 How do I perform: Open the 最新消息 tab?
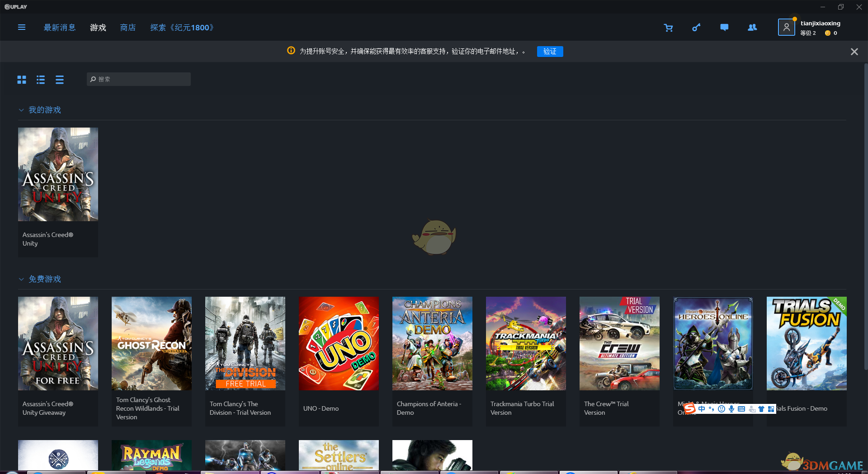(x=60, y=28)
